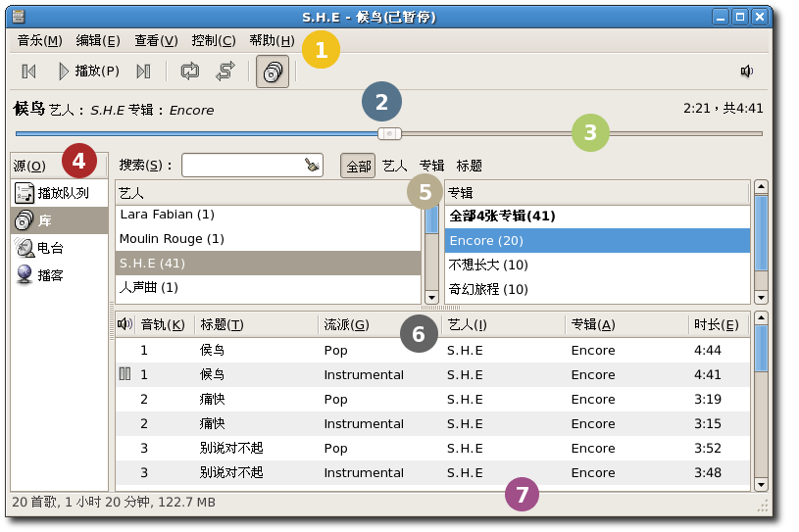The width and height of the screenshot is (799, 532).
Task: Filter search by 艺人 button
Action: coord(395,166)
